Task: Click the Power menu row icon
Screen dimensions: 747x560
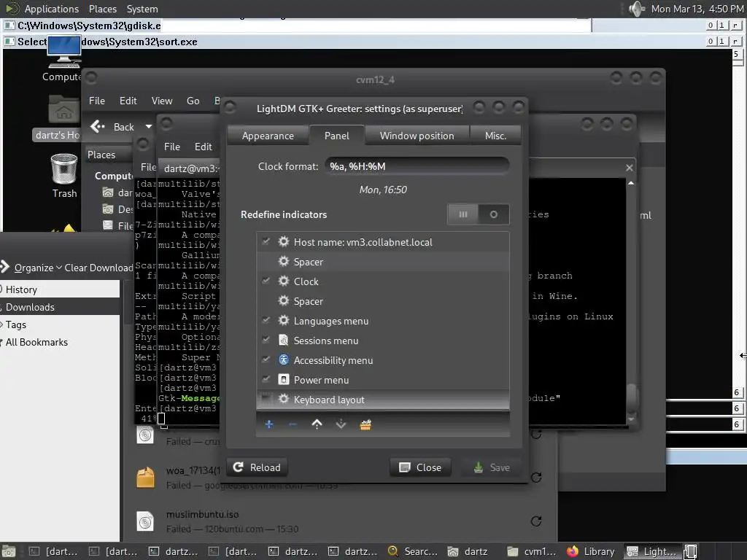Action: [284, 379]
